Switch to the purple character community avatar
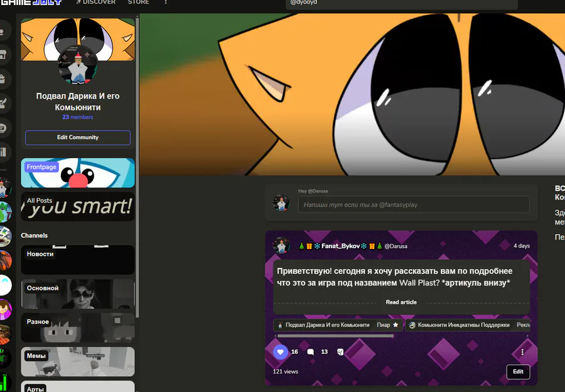This screenshot has width=565, height=392. (x=4, y=310)
